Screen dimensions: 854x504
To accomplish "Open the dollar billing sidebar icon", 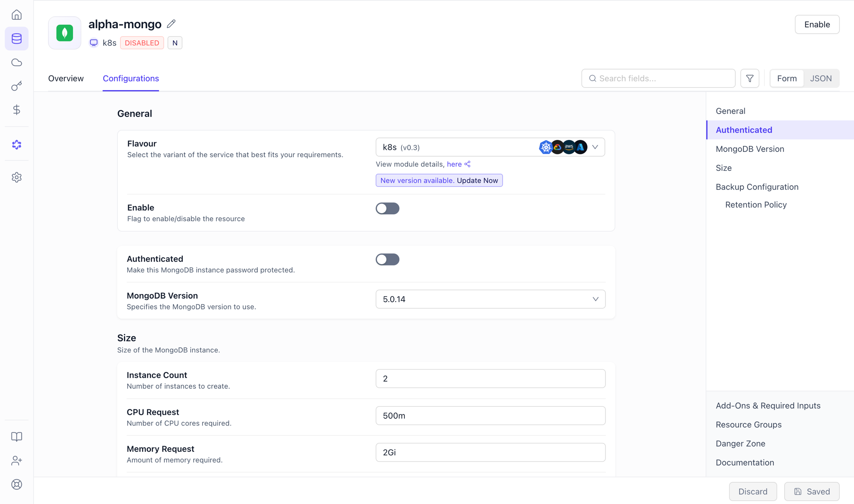I will click(x=17, y=110).
